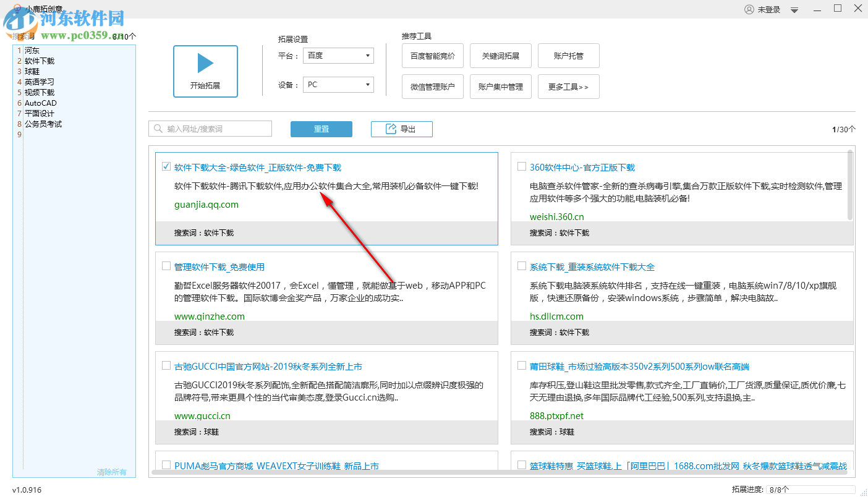Click the blue 重置 reset button

coord(321,129)
